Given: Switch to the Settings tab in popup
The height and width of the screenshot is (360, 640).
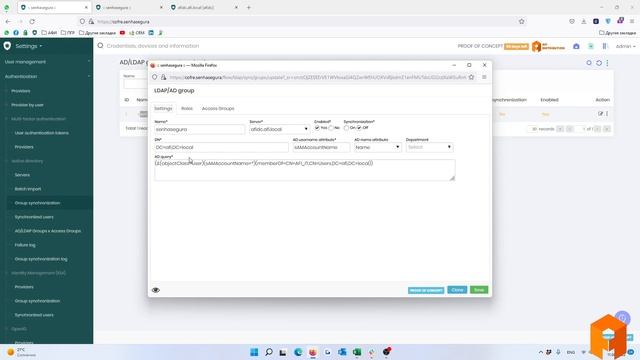Looking at the screenshot, I should point(163,109).
